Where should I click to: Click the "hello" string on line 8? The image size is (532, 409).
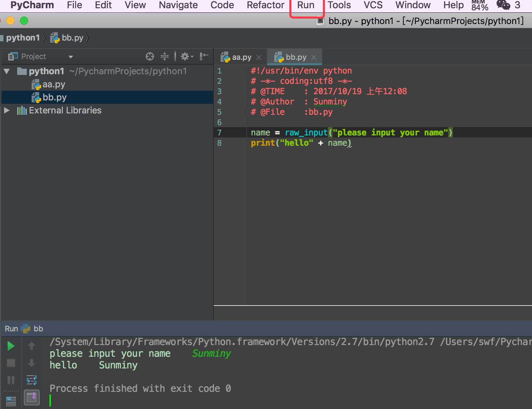pyautogui.click(x=297, y=143)
